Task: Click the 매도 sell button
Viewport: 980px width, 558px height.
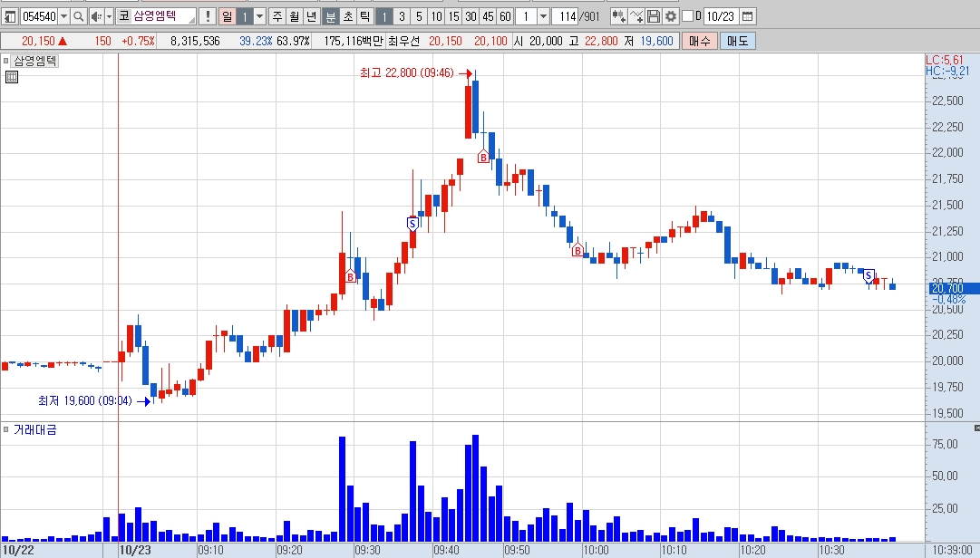Action: tap(738, 41)
